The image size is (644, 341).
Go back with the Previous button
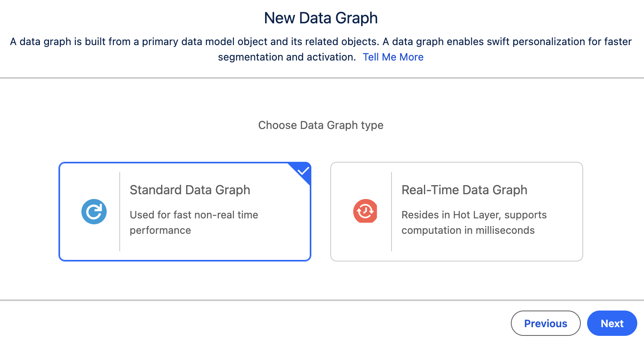click(x=545, y=323)
